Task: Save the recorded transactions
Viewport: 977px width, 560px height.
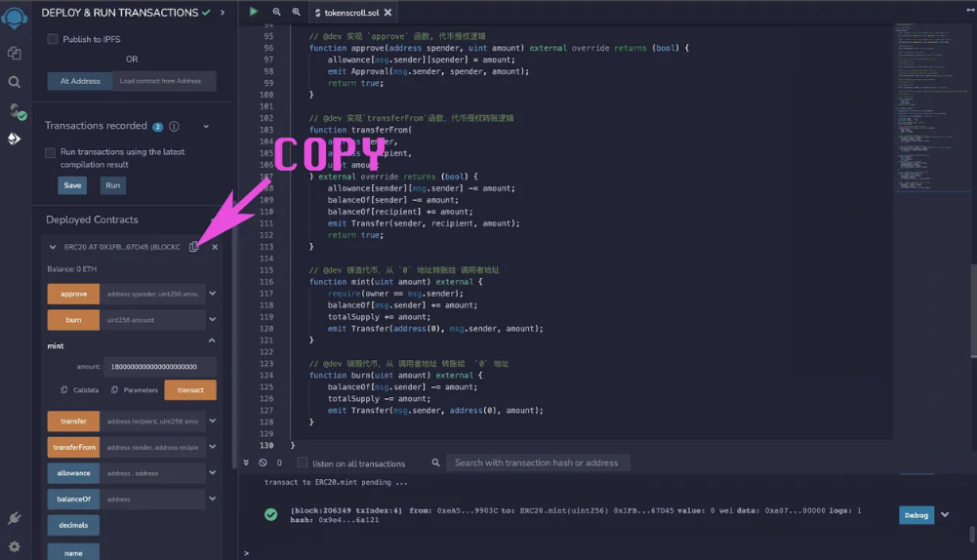Action: 72,185
